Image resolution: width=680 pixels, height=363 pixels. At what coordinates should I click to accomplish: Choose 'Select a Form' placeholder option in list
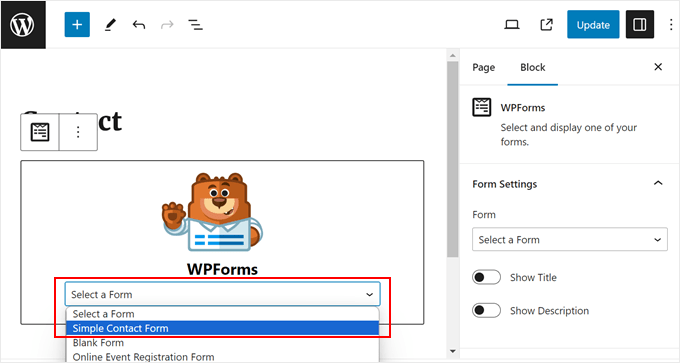click(222, 314)
